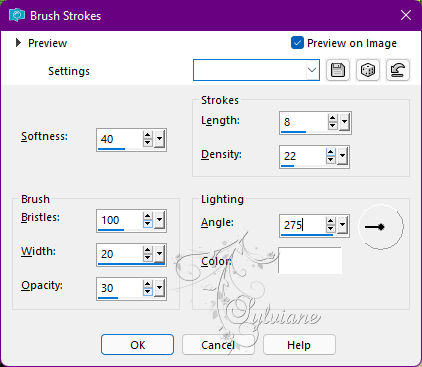Screen dimensions: 422x367
Task: Increase Softness with the up spinner arrow
Action: tap(148, 136)
